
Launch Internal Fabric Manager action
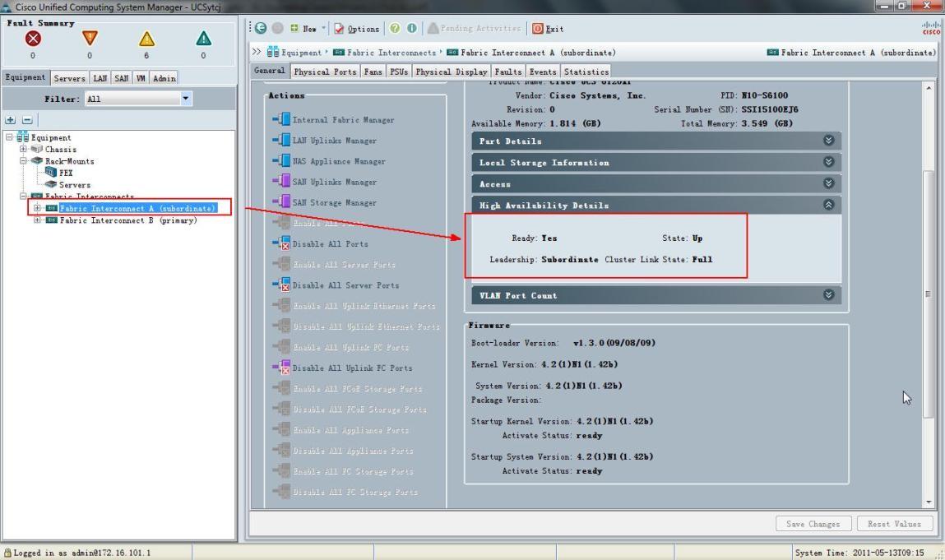[x=333, y=119]
